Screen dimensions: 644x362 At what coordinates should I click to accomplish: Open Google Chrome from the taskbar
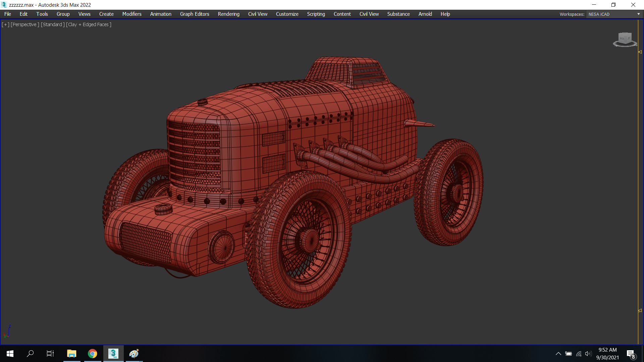pyautogui.click(x=92, y=354)
